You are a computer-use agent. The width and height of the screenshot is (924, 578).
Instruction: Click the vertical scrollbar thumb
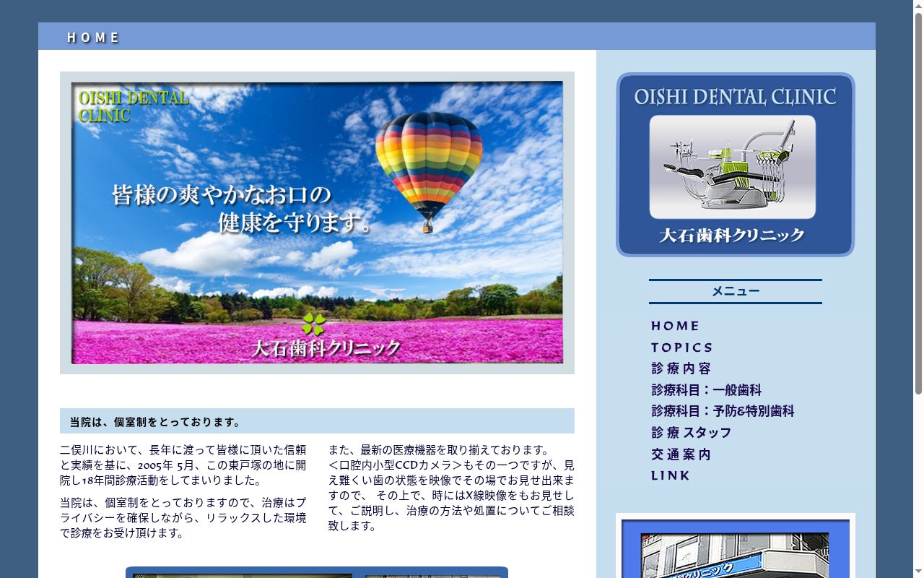click(x=918, y=203)
